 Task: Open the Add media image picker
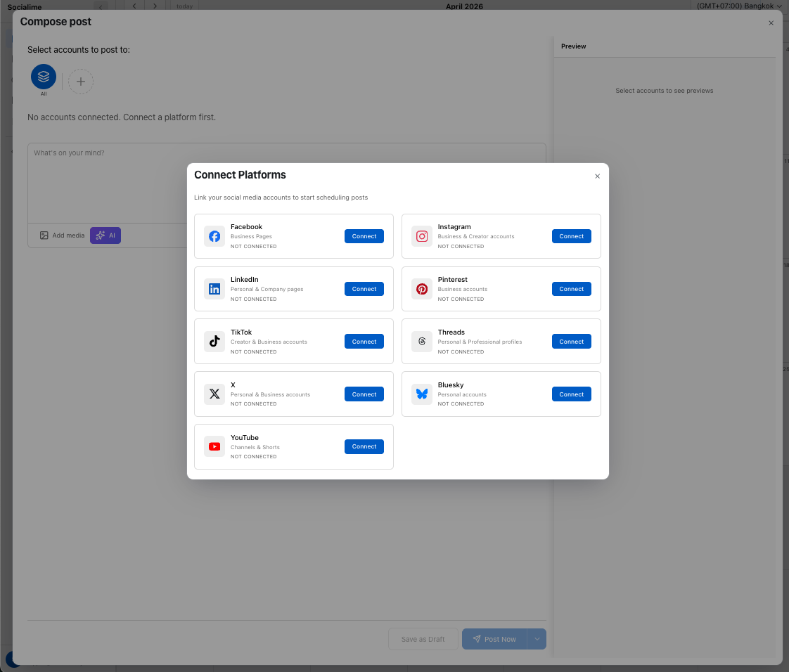pos(62,235)
